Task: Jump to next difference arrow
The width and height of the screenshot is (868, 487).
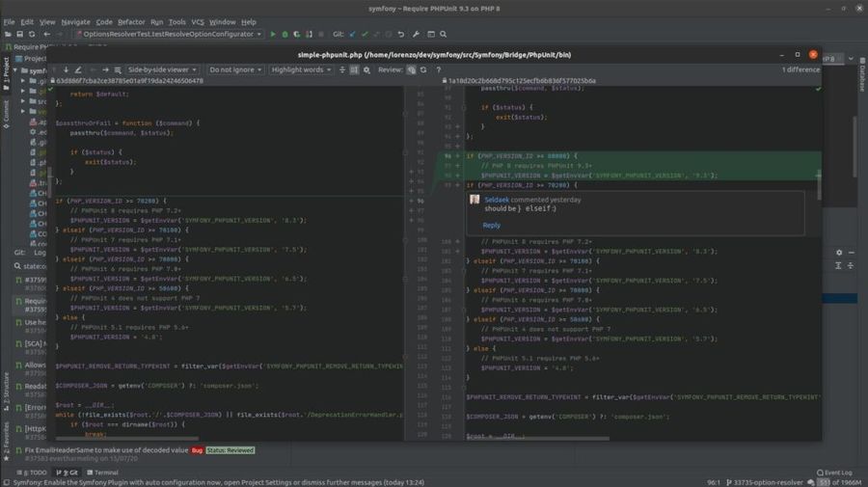Action: (66, 69)
